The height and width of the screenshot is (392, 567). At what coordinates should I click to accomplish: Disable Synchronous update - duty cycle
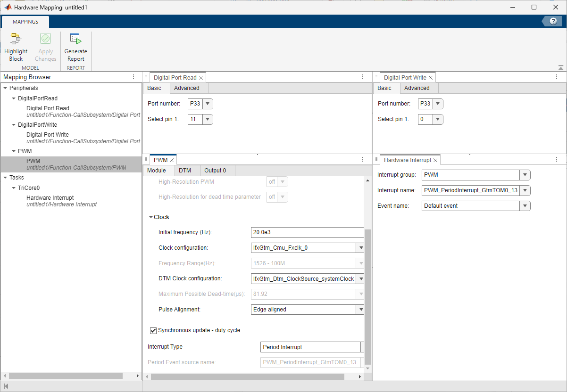[153, 330]
